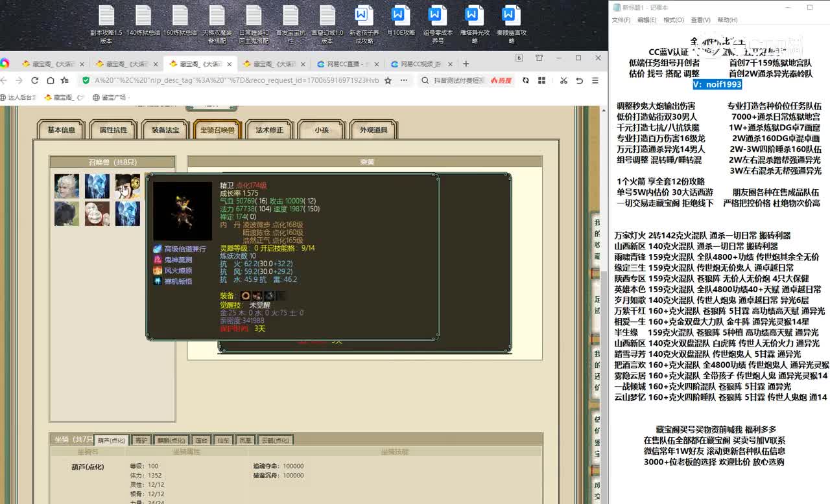This screenshot has width=830, height=504.
Task: Select first ice crystal summon in top row
Action: point(97,186)
